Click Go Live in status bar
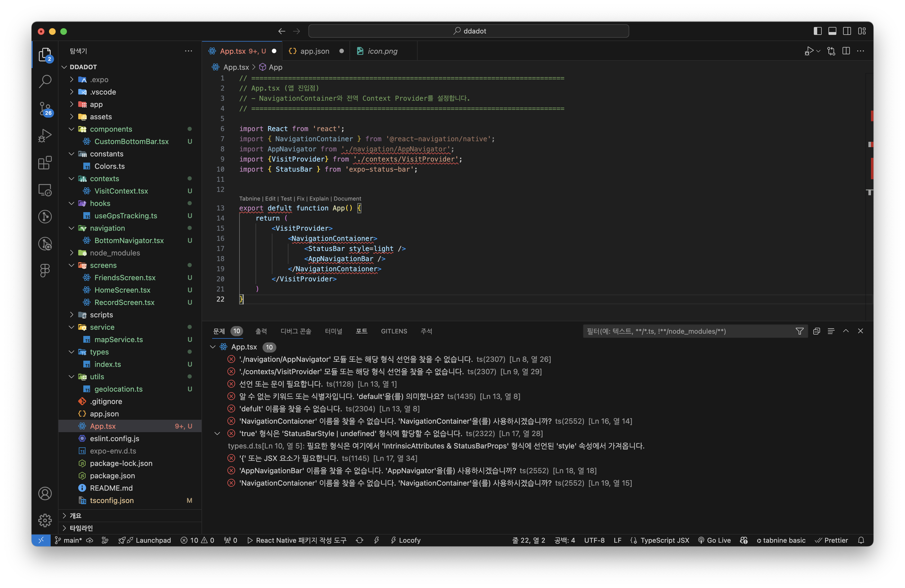Screen dimensions: 905x588 pos(714,540)
